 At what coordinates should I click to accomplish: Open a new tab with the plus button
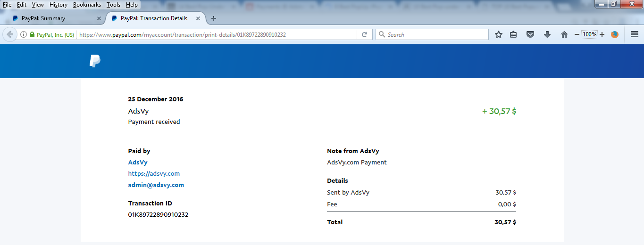coord(214,18)
